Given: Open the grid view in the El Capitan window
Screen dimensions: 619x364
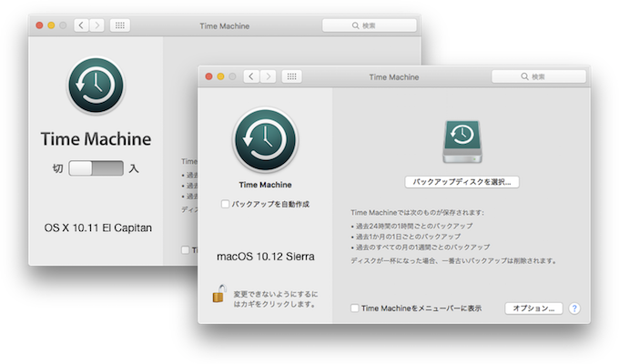Looking at the screenshot, I should tap(121, 25).
